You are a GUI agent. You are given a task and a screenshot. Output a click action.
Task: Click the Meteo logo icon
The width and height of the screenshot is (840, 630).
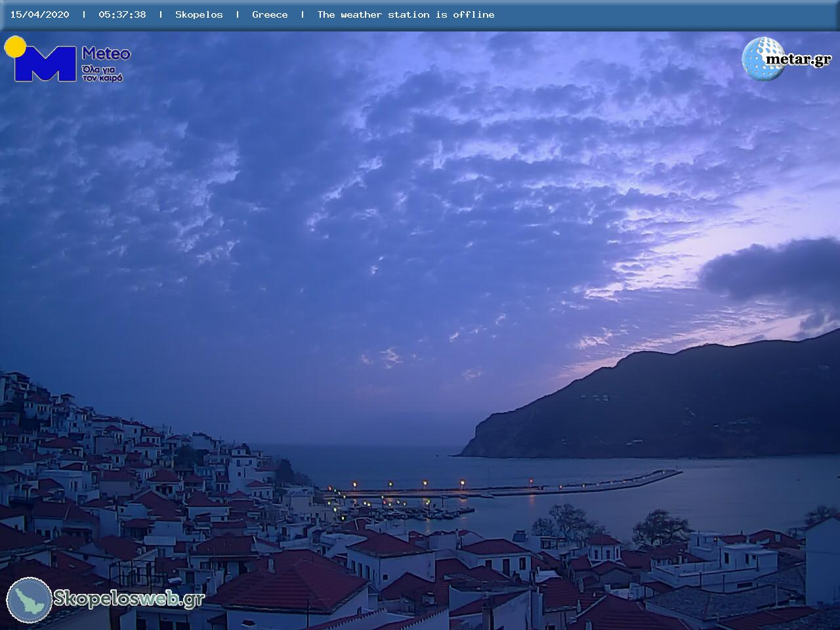[x=41, y=59]
